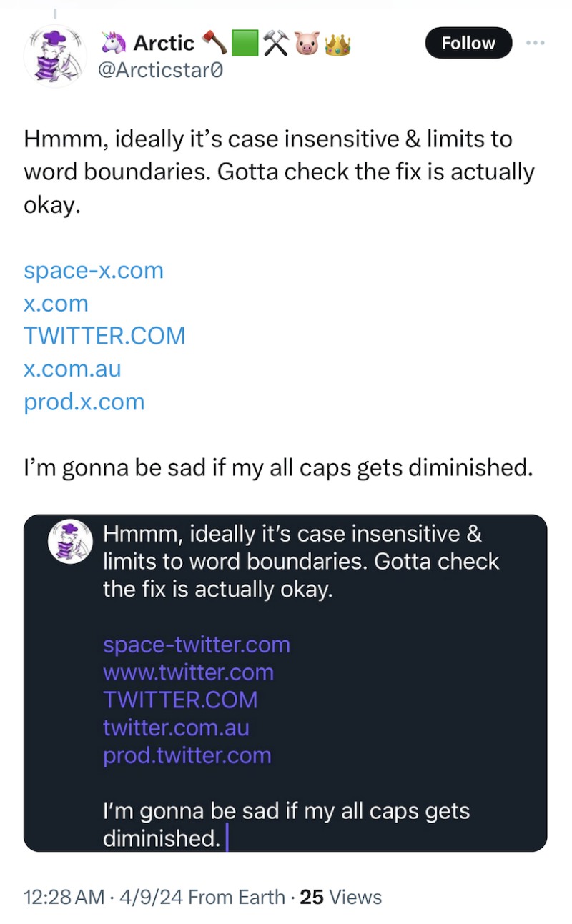Click the crown emoji in display name
The height and width of the screenshot is (924, 572).
click(337, 44)
